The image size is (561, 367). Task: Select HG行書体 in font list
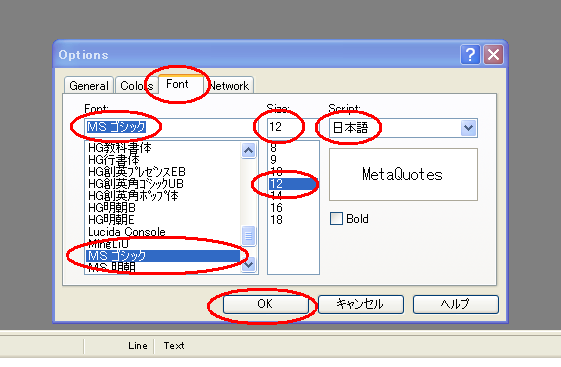point(163,160)
